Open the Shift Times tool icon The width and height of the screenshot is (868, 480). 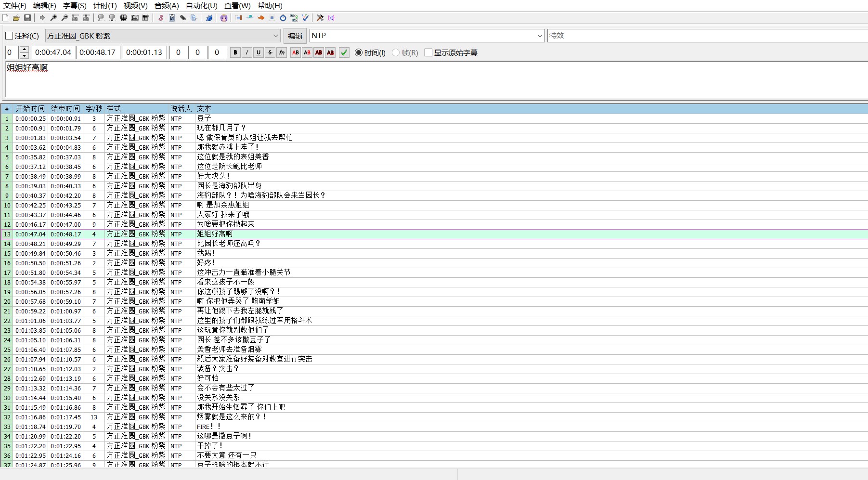point(239,18)
